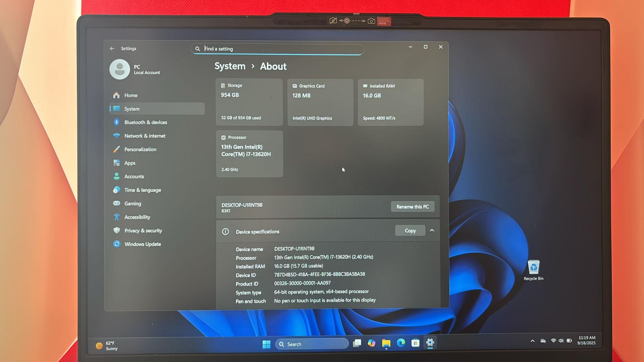Click the Windows Update refresh icon
The image size is (644, 362).
(x=117, y=244)
